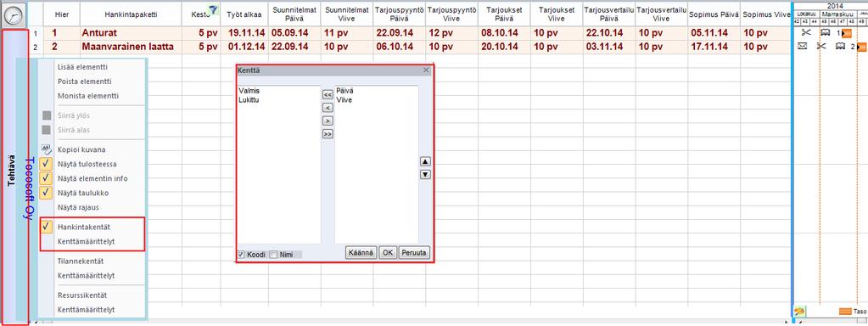The height and width of the screenshot is (326, 868).
Task: Move all fields left with the << button
Action: tap(328, 94)
